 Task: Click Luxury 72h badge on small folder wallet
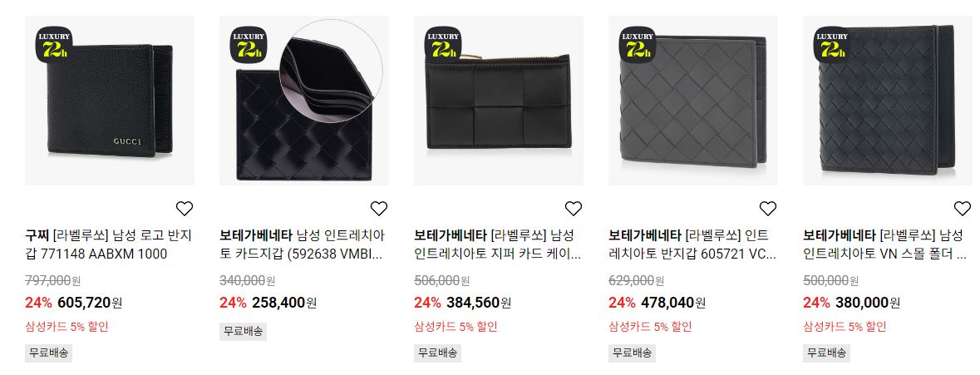click(x=832, y=44)
